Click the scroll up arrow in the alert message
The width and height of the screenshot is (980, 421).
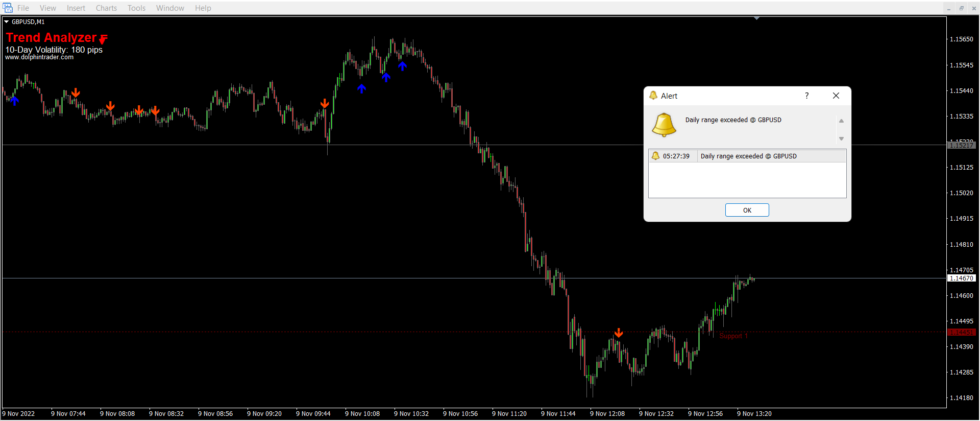(841, 121)
